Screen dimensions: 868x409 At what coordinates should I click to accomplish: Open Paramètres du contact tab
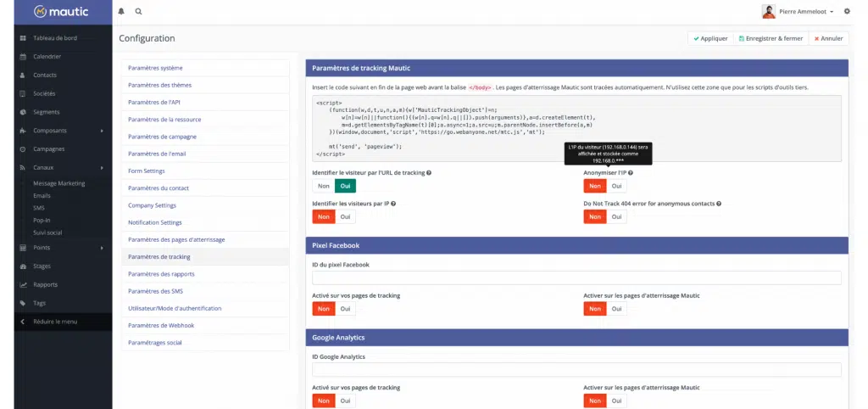[x=205, y=188]
